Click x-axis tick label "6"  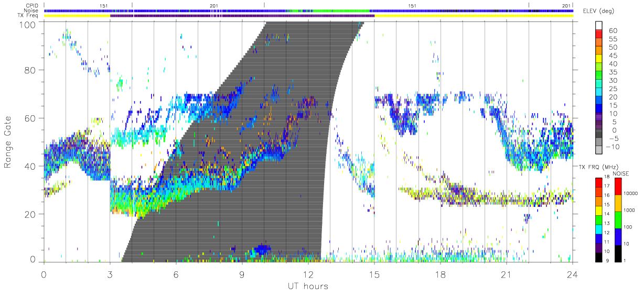pos(176,274)
